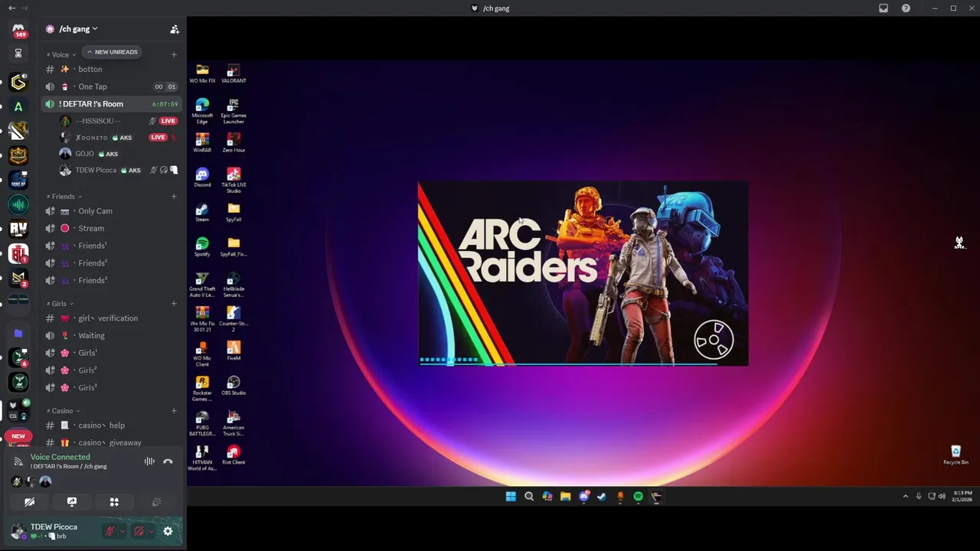
Task: Go back with the navigation arrow
Action: (11, 8)
